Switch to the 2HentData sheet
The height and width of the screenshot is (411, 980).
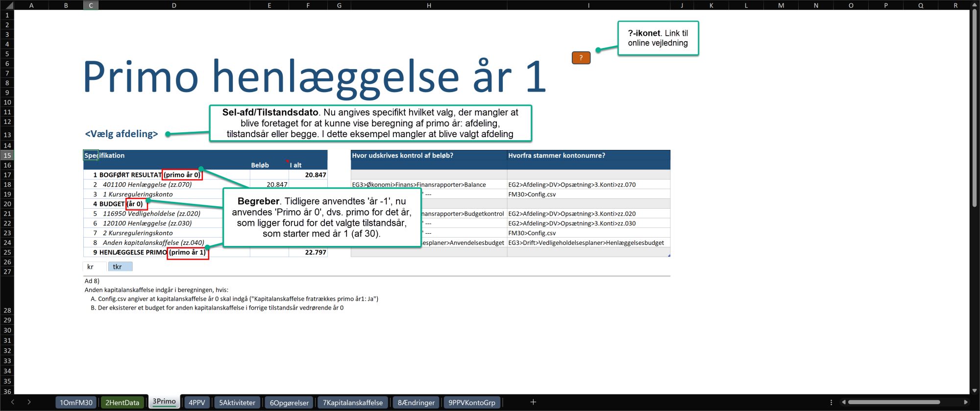pyautogui.click(x=122, y=402)
